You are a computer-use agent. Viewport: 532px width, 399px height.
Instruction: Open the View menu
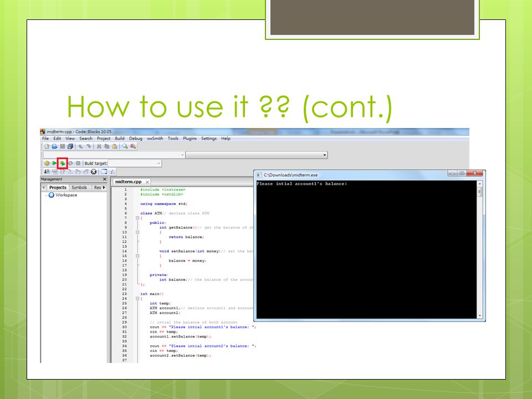tap(70, 139)
